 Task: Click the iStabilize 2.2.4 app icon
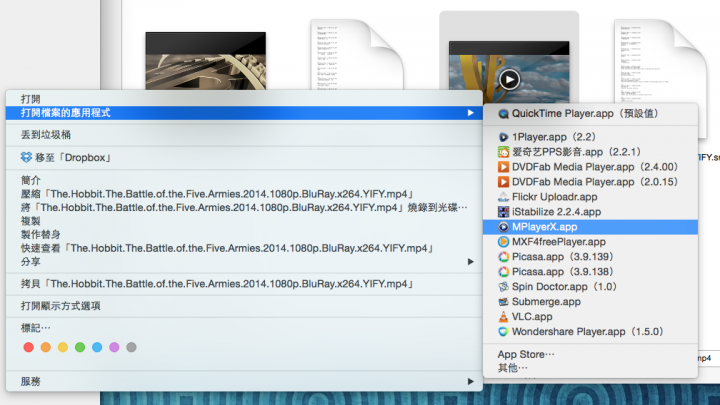pos(503,212)
